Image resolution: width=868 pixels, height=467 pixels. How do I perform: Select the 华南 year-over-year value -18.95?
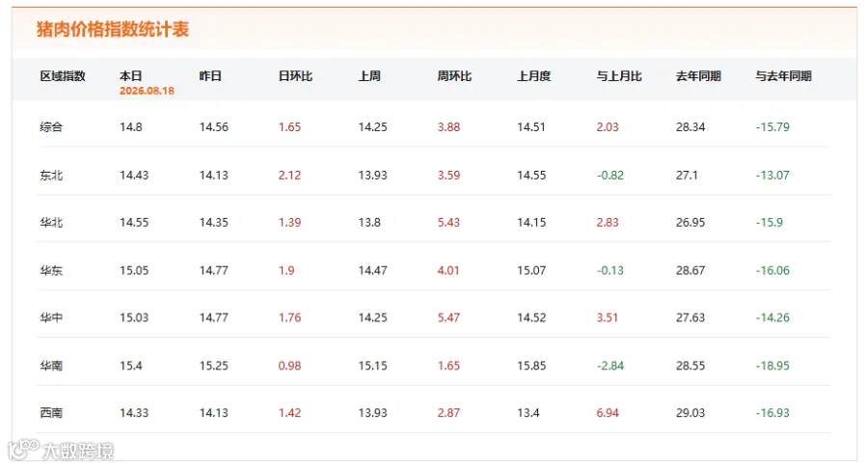point(773,366)
